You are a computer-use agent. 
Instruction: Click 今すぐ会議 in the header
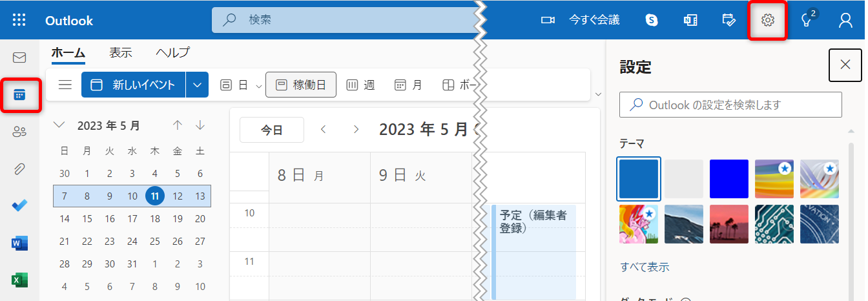(594, 20)
